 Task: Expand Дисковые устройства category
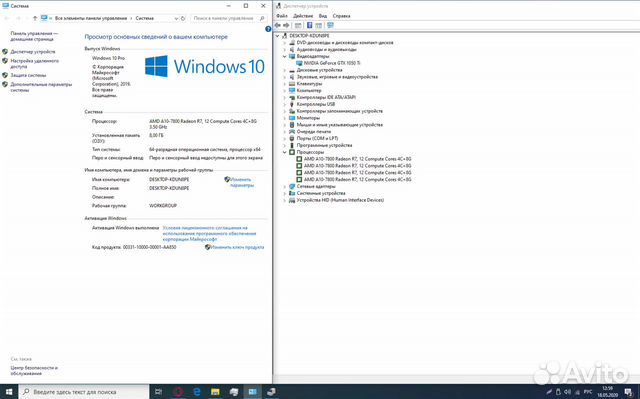[285, 70]
